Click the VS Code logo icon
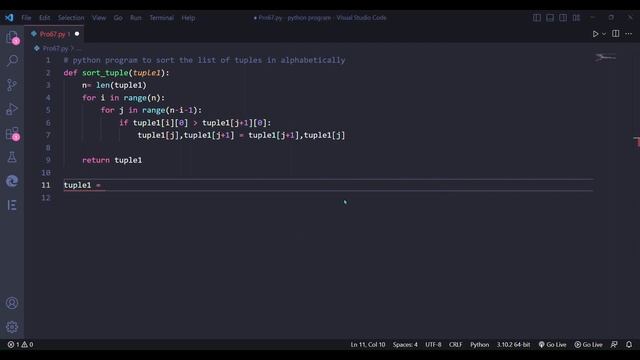Viewport: 640px width, 360px height. pyautogui.click(x=9, y=18)
